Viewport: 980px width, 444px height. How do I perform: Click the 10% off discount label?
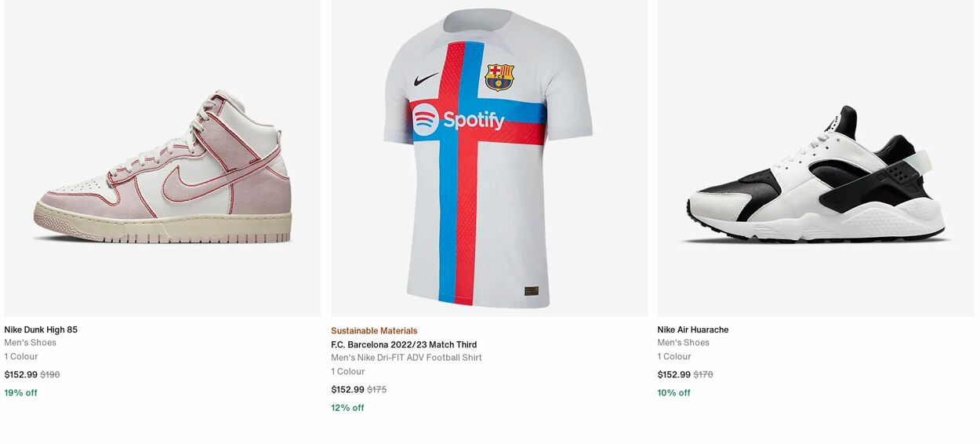[x=674, y=393]
